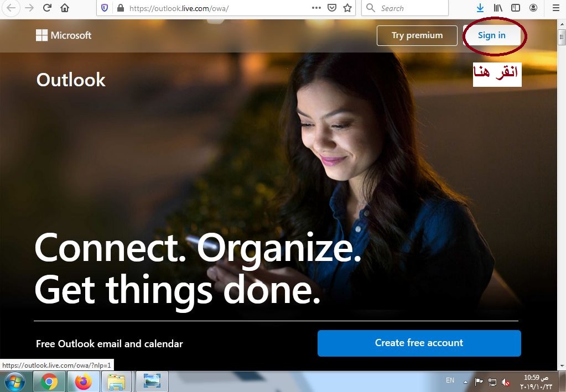Click the Sign in button

click(491, 35)
